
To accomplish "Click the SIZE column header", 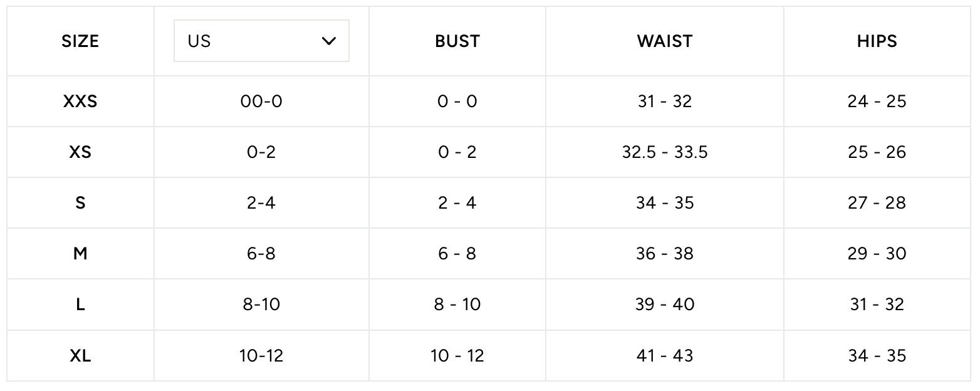I will coord(80,41).
